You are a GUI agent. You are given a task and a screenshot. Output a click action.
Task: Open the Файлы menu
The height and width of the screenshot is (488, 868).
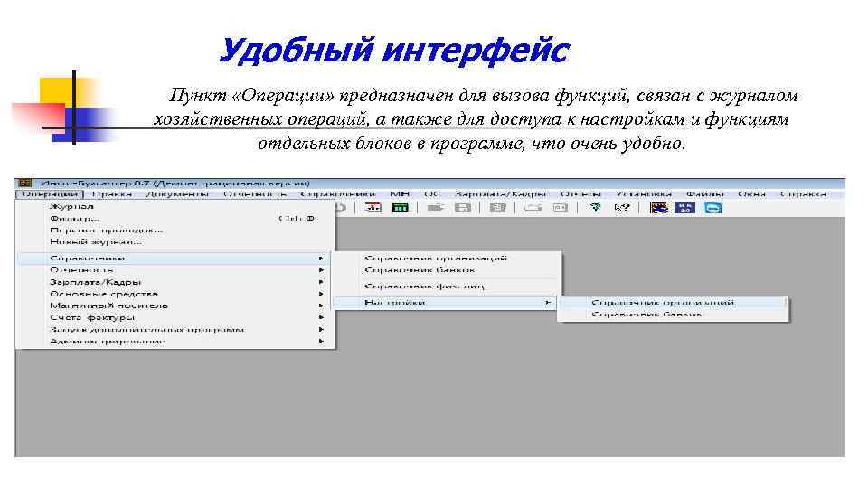pyautogui.click(x=705, y=194)
